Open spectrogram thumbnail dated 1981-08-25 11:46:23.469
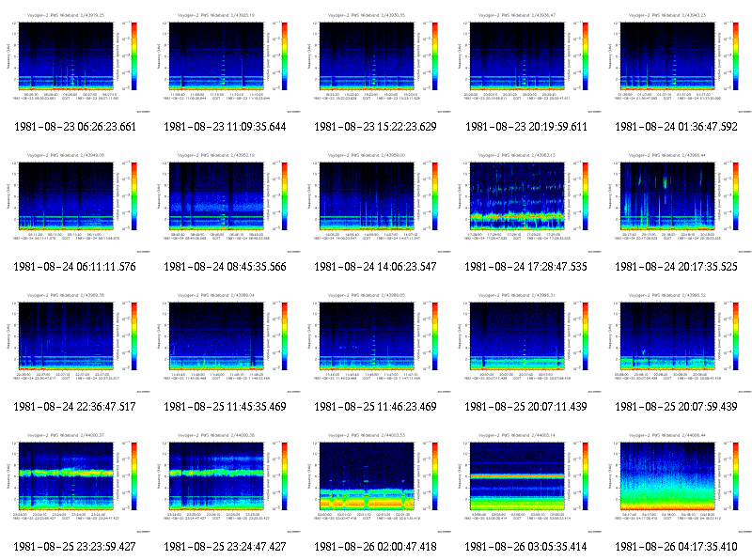Image resolution: width=752 pixels, height=560 pixels. pos(376,342)
